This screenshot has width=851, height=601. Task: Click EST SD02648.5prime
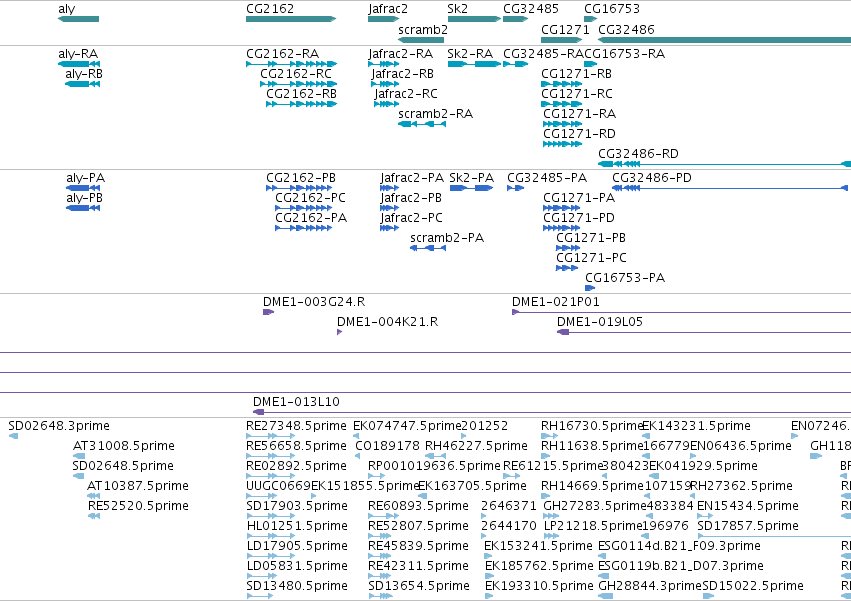click(123, 466)
